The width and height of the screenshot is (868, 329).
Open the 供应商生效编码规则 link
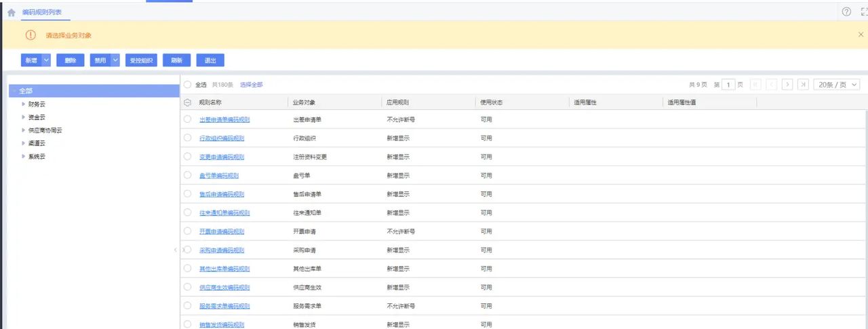[x=224, y=288]
